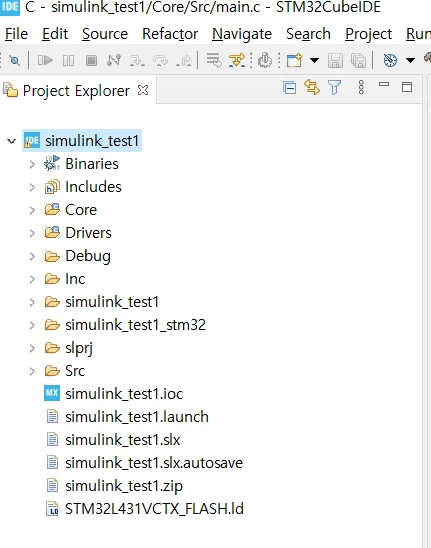Click the New wizard toolbar icon
This screenshot has width=431, height=548.
(294, 61)
